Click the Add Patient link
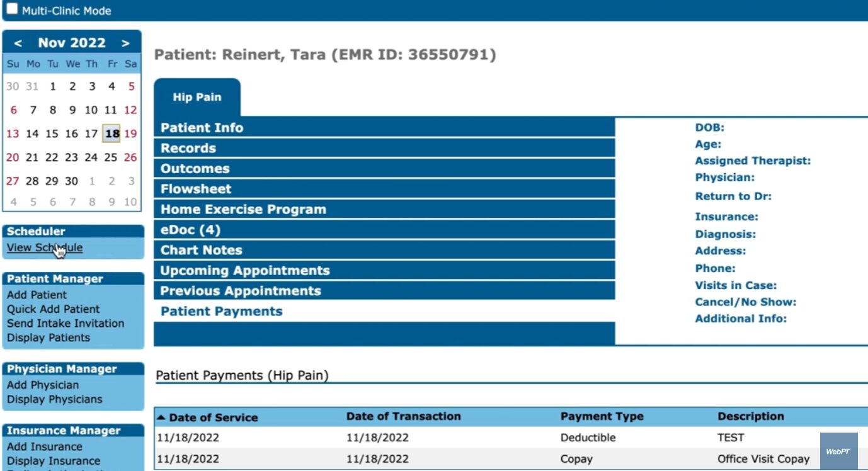868x471 pixels. (37, 295)
